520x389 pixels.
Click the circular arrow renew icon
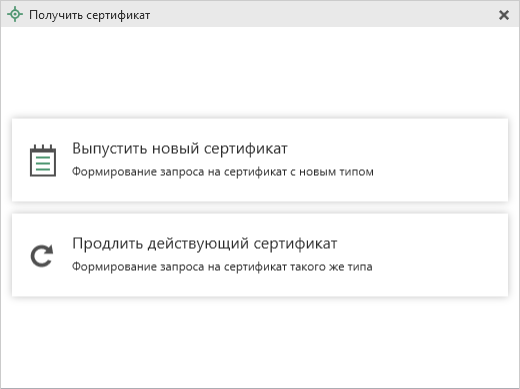click(42, 256)
